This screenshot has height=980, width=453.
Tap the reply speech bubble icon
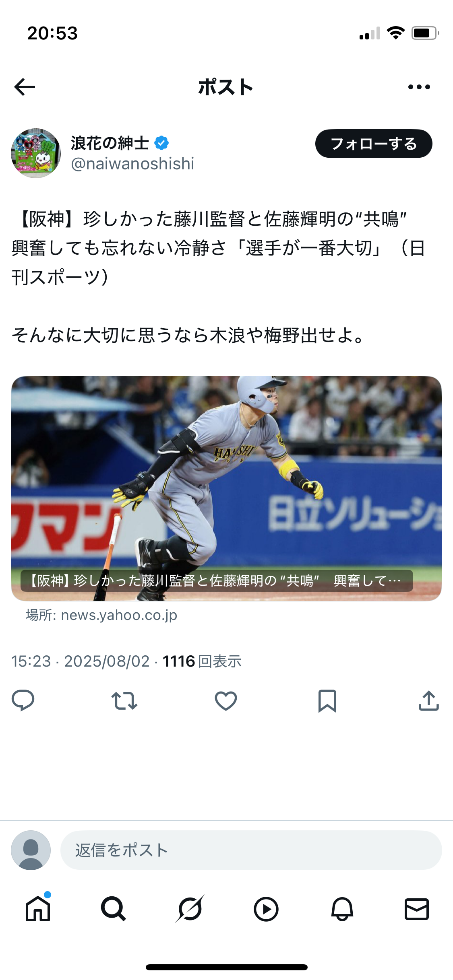coord(23,701)
